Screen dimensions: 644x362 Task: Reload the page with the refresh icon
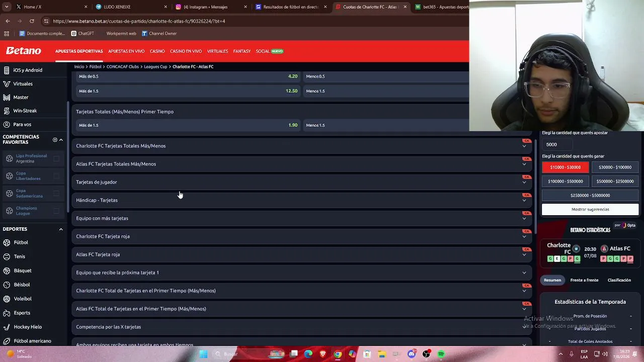(x=32, y=21)
